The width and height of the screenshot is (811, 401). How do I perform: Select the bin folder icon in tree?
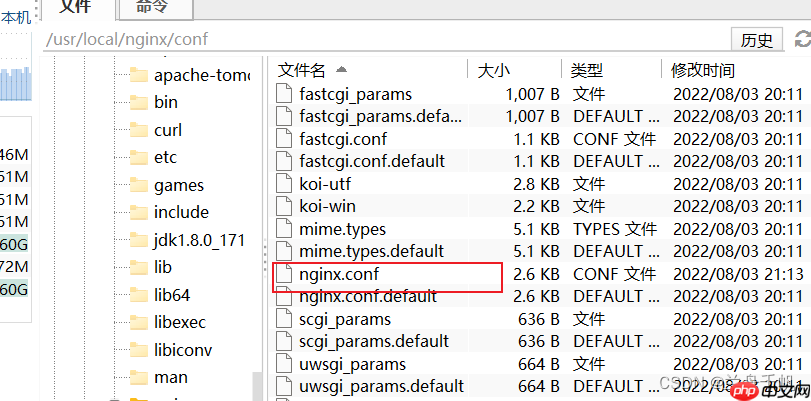point(139,102)
